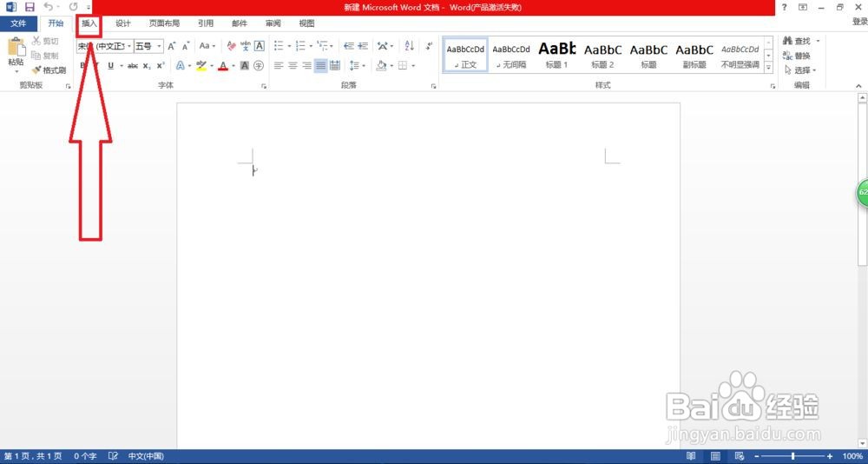Click the Shrink Font icon
The image size is (868, 464).
186,46
